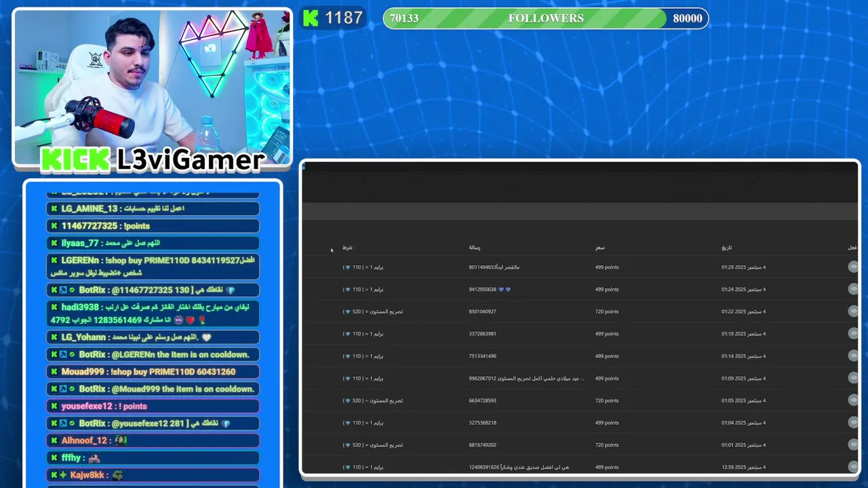Click Kick badge beside Alhnoof_12 in chat

pyautogui.click(x=54, y=441)
